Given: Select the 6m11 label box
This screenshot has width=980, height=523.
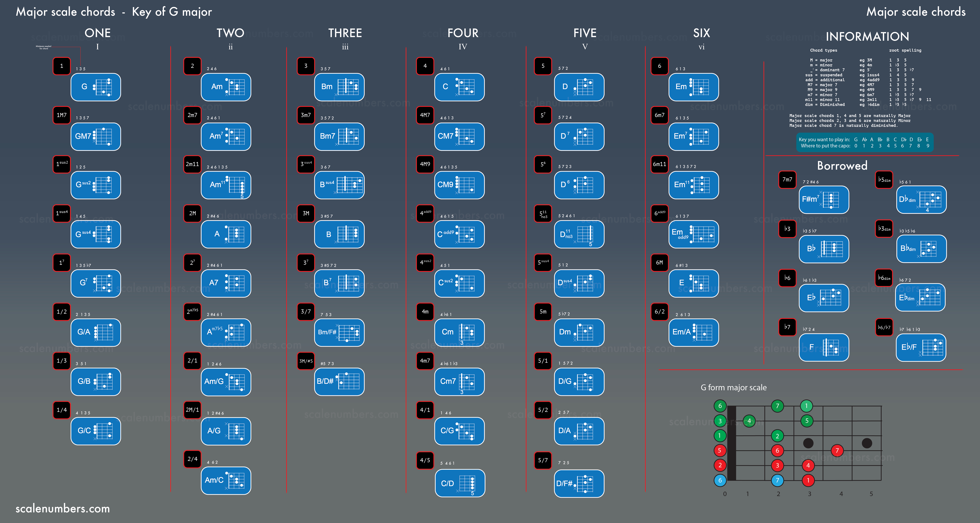Looking at the screenshot, I should 660,164.
